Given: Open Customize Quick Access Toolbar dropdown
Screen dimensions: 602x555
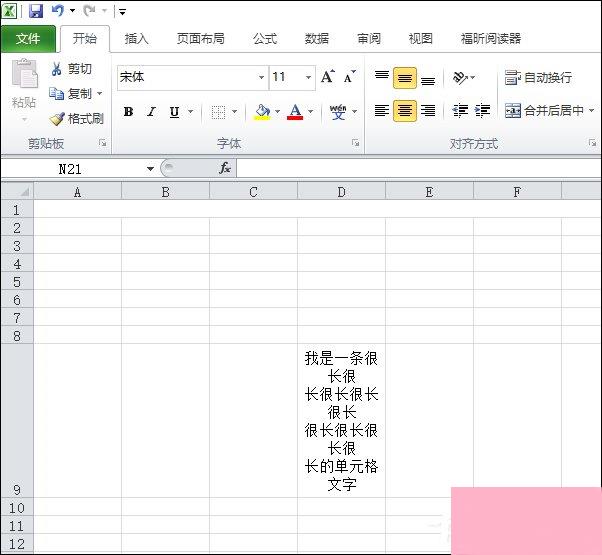Looking at the screenshot, I should pos(122,12).
